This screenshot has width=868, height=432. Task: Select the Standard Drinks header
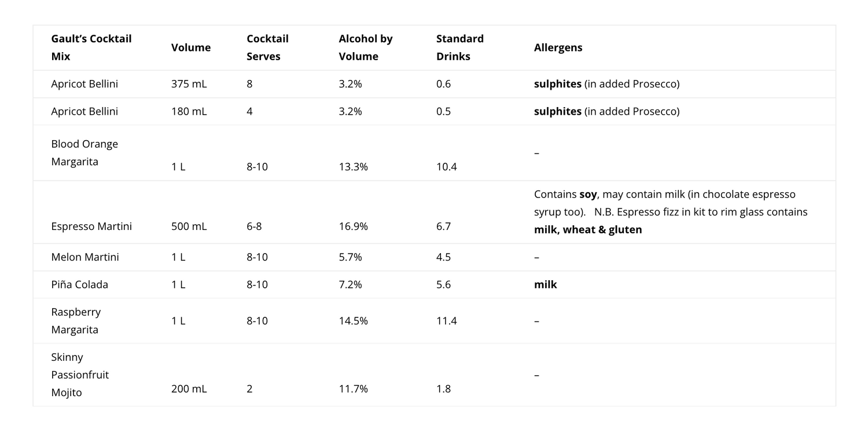[460, 47]
